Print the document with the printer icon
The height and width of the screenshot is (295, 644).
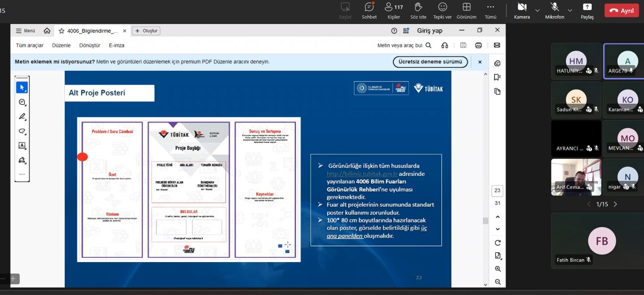coord(479,45)
